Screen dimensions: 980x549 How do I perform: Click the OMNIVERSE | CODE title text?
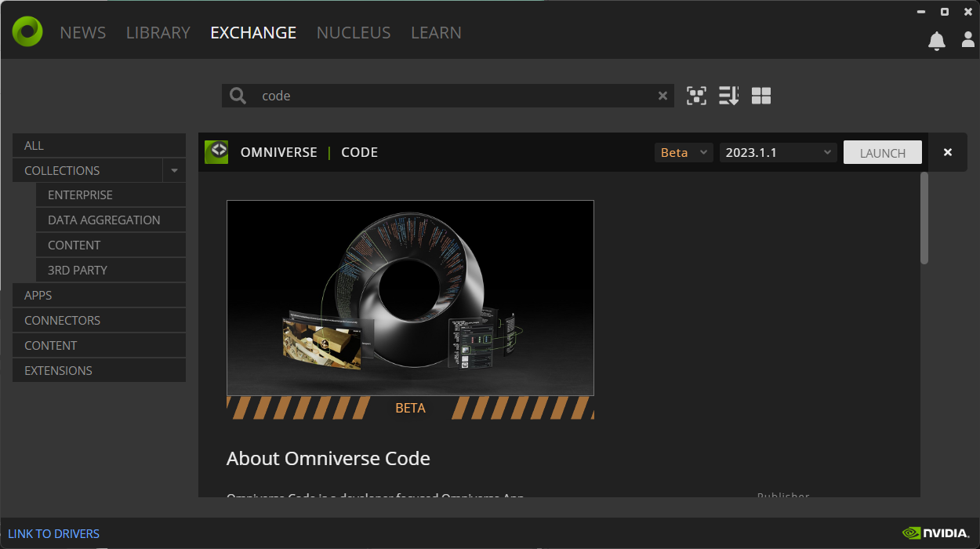(309, 152)
